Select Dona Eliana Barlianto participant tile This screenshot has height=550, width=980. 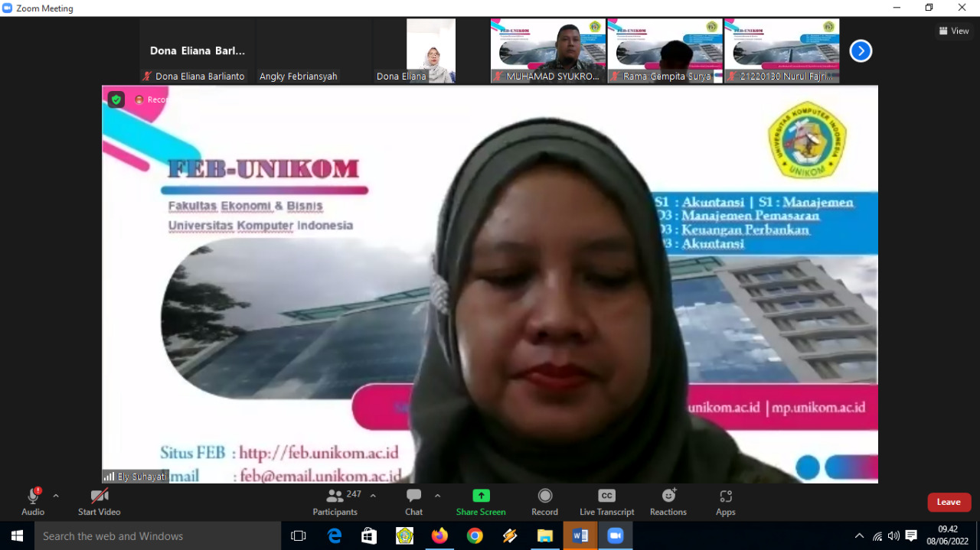click(198, 51)
